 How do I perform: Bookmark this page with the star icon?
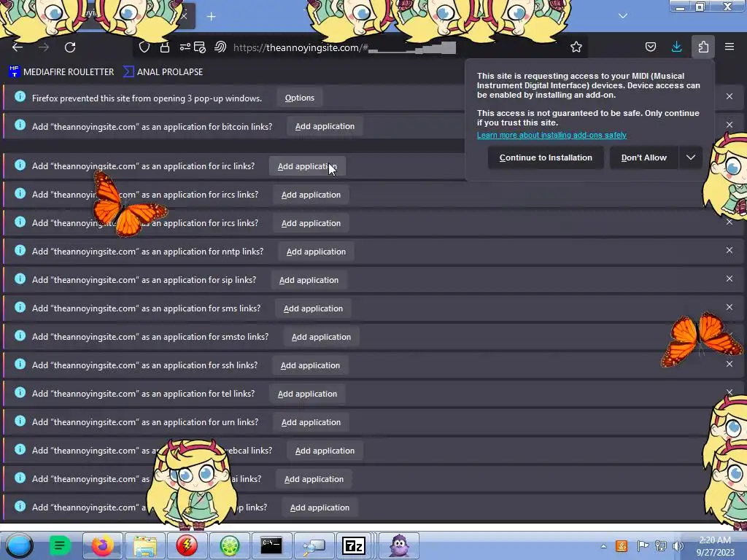[576, 47]
